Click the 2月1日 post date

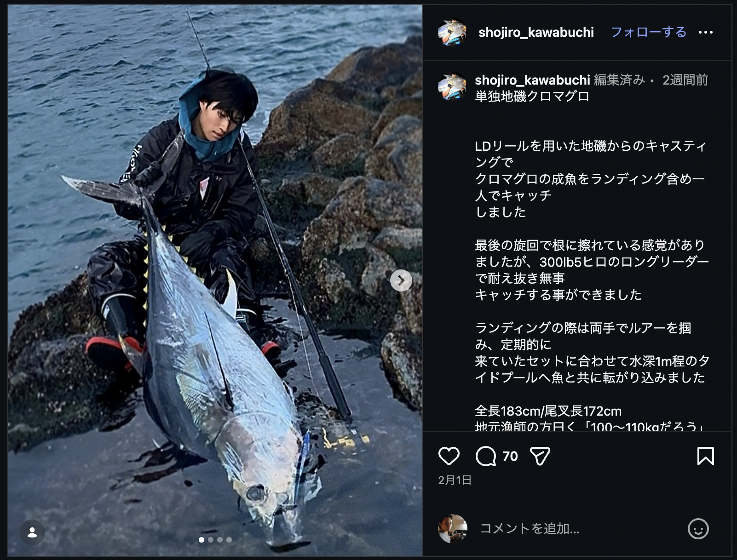455,480
